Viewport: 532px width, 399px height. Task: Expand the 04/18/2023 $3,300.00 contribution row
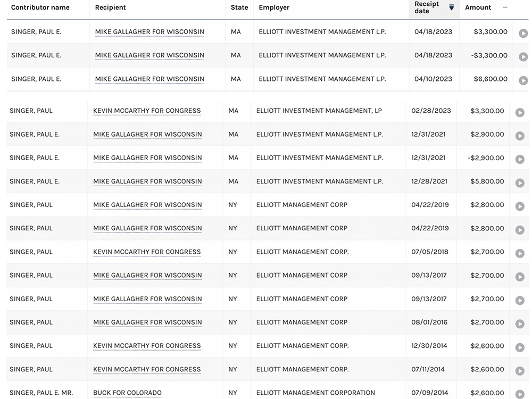(523, 34)
